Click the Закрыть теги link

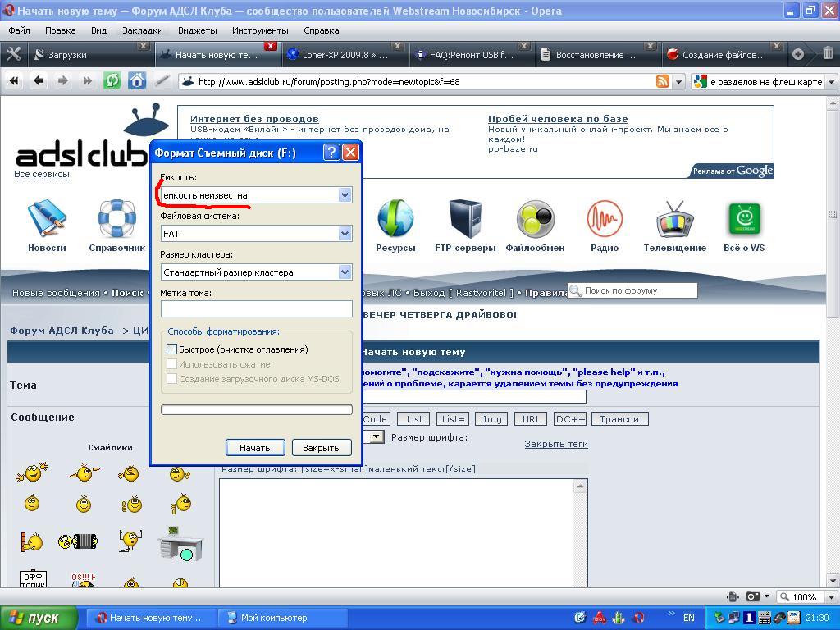555,444
